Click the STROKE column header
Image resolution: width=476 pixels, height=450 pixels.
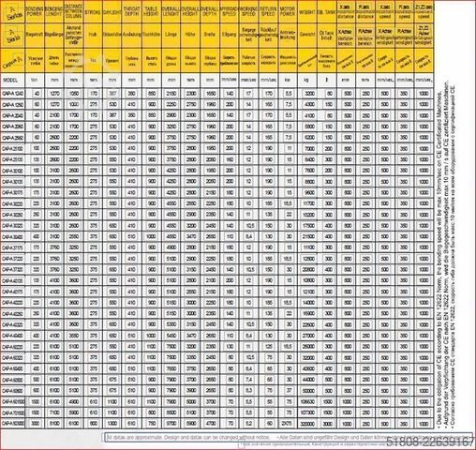[93, 11]
